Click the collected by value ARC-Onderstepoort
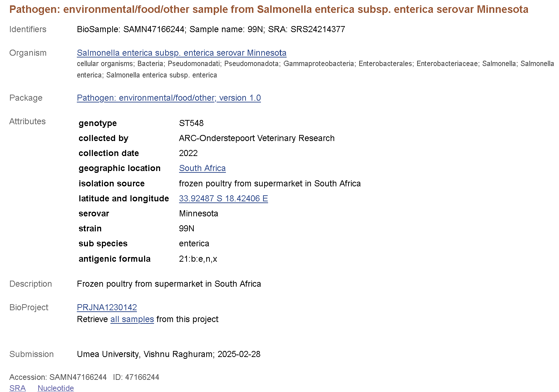This screenshot has height=392, width=559. pyautogui.click(x=257, y=138)
